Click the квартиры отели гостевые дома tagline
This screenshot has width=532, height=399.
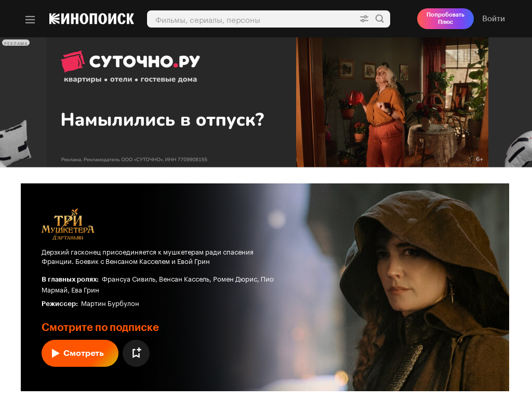pyautogui.click(x=130, y=79)
